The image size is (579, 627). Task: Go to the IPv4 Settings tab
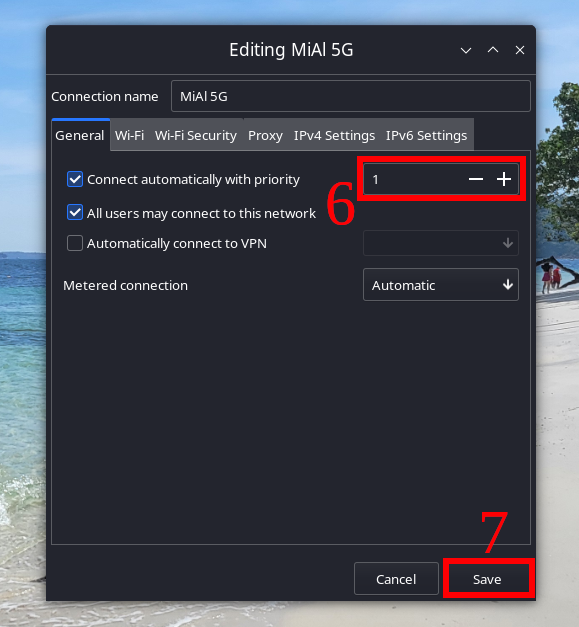click(x=334, y=136)
